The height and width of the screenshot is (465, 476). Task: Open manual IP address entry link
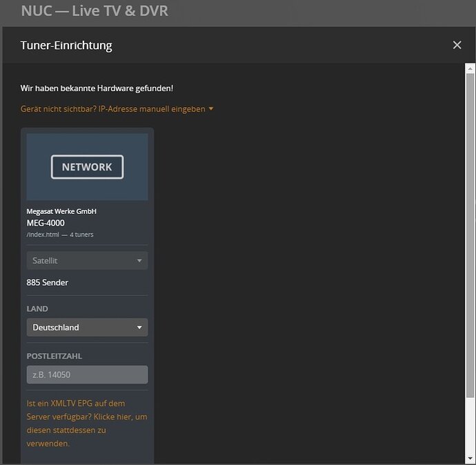coord(117,109)
